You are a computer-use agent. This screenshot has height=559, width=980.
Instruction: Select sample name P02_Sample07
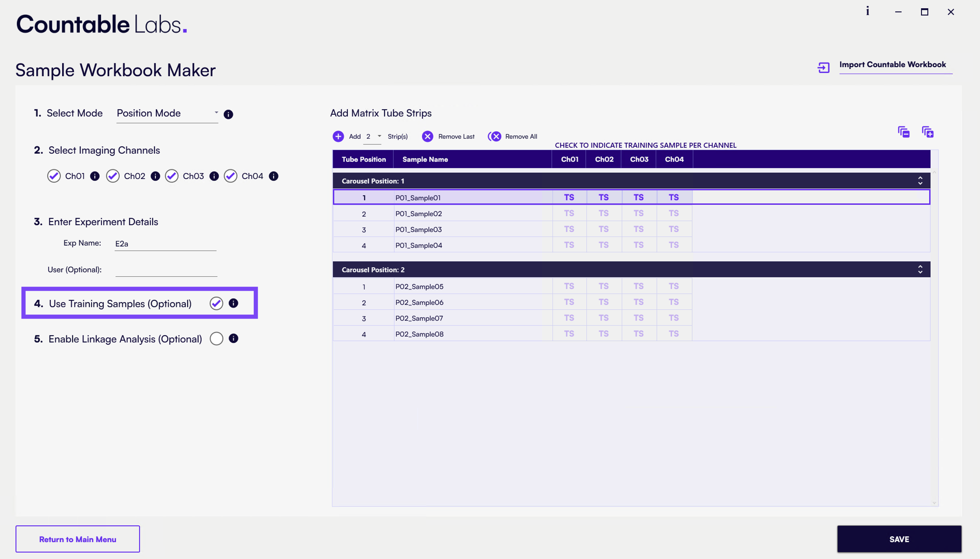click(x=419, y=318)
